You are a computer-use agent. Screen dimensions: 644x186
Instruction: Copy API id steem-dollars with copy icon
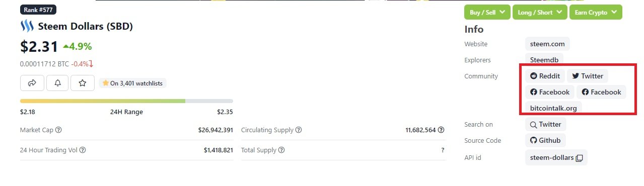(x=579, y=158)
